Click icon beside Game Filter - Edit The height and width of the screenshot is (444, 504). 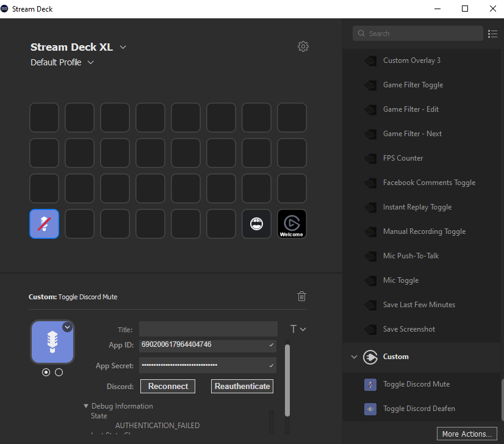(x=370, y=110)
